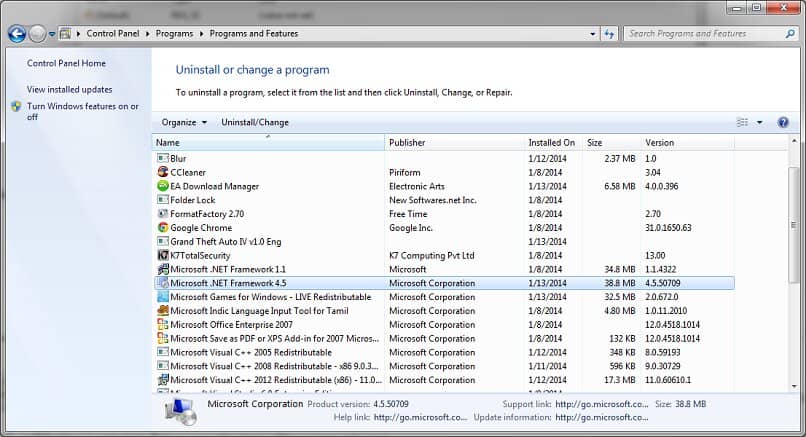Image resolution: width=806 pixels, height=437 pixels.
Task: Click the Update information URL in details
Action: 602,417
